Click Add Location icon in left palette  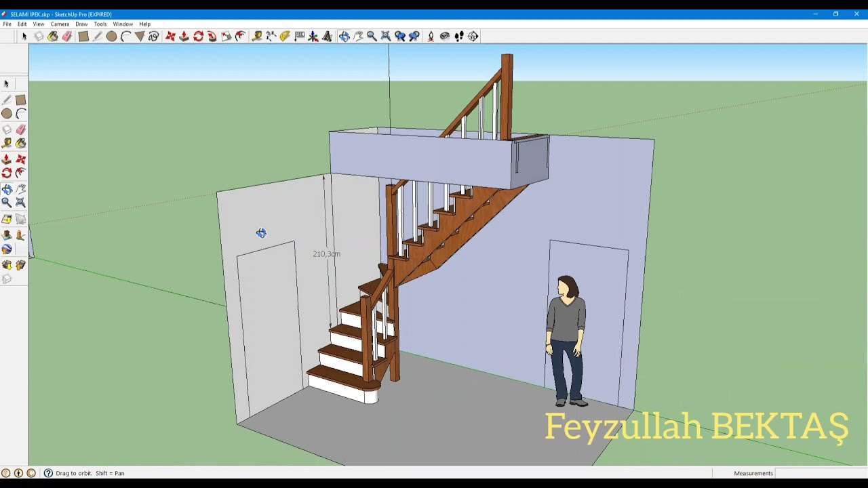click(x=7, y=219)
